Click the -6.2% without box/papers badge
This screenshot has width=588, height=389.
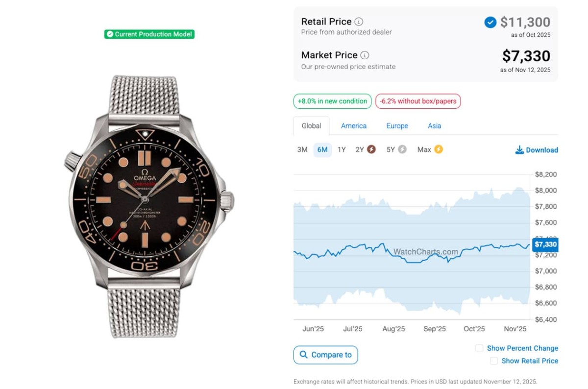[418, 101]
